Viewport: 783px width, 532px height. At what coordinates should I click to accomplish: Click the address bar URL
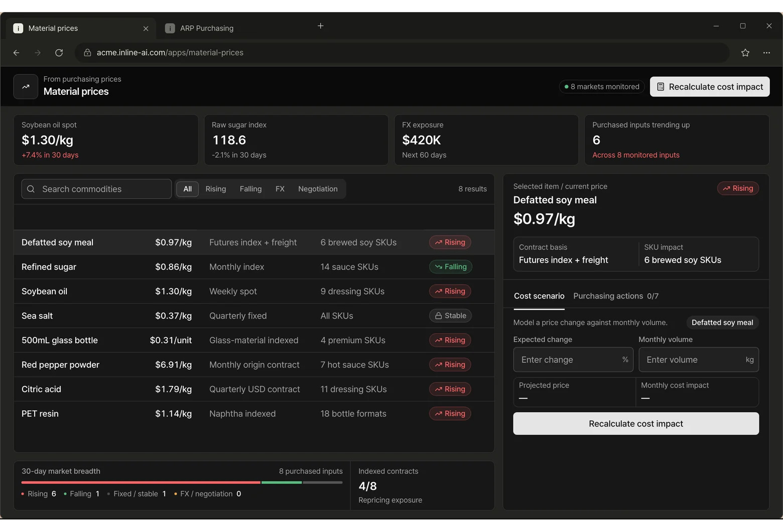click(170, 53)
